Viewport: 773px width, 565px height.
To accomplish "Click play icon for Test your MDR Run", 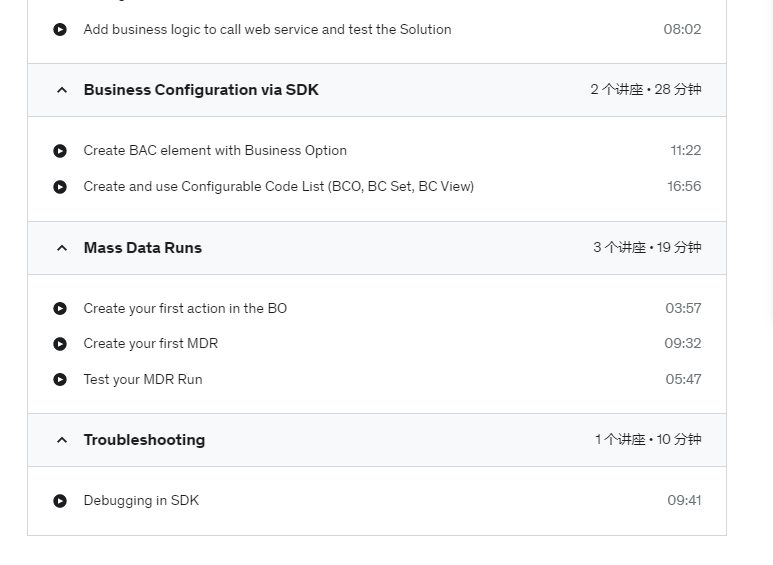I will coord(60,380).
